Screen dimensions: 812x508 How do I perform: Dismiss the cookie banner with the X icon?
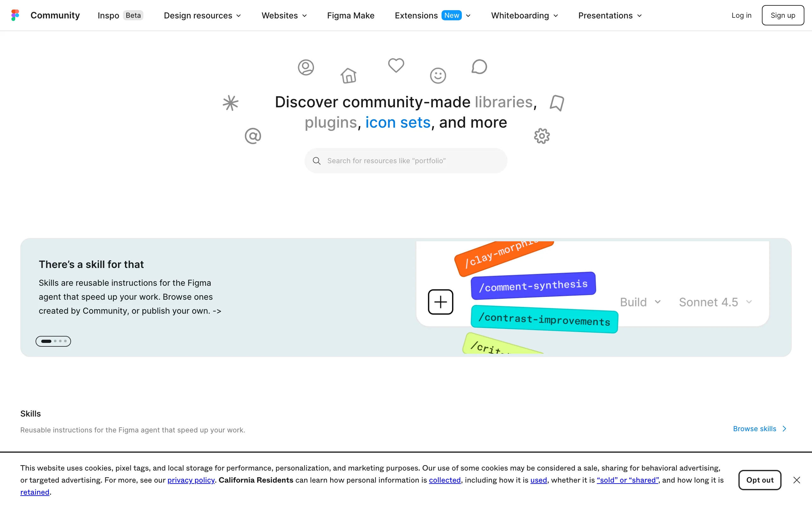(x=796, y=480)
